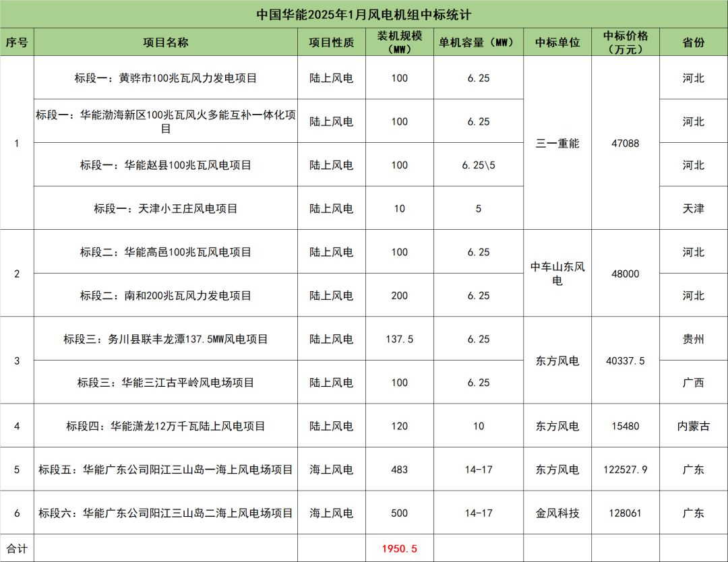Click the 华能渤海新区100兆瓦风火多能互补一体化项目 cell

(166, 121)
